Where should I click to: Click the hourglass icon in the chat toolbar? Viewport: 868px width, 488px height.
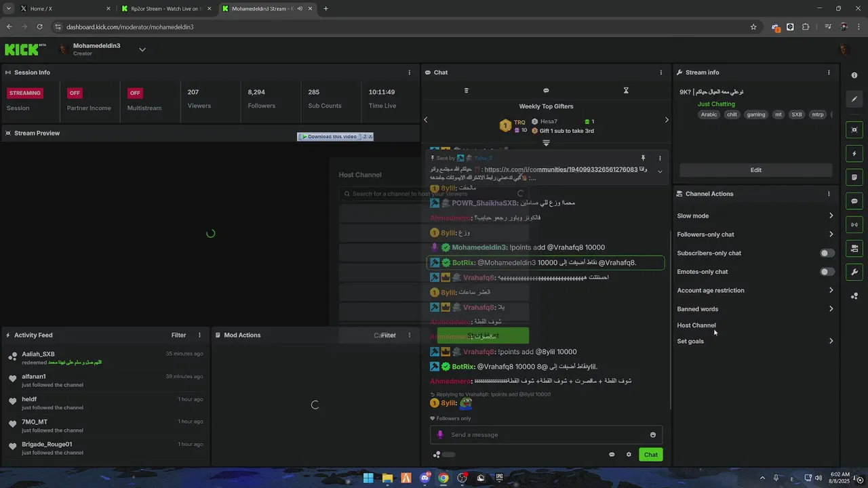pyautogui.click(x=626, y=91)
